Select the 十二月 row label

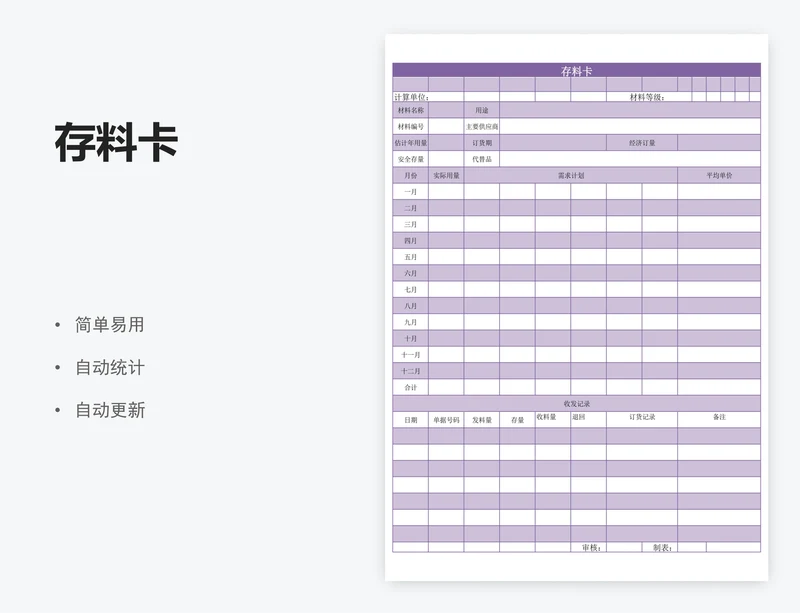[411, 371]
